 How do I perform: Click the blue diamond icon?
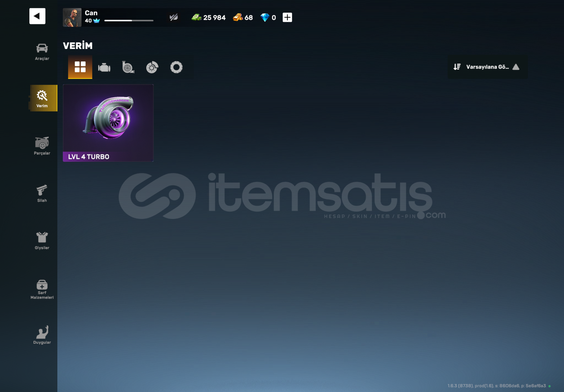[265, 17]
